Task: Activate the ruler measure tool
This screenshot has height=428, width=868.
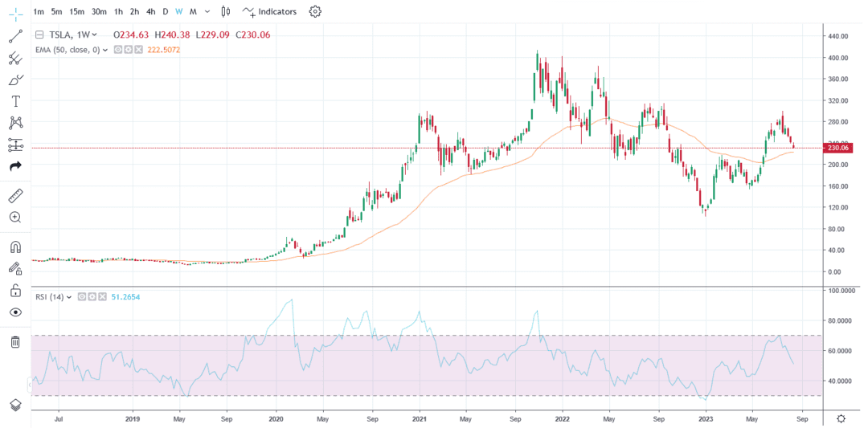Action: (15, 195)
